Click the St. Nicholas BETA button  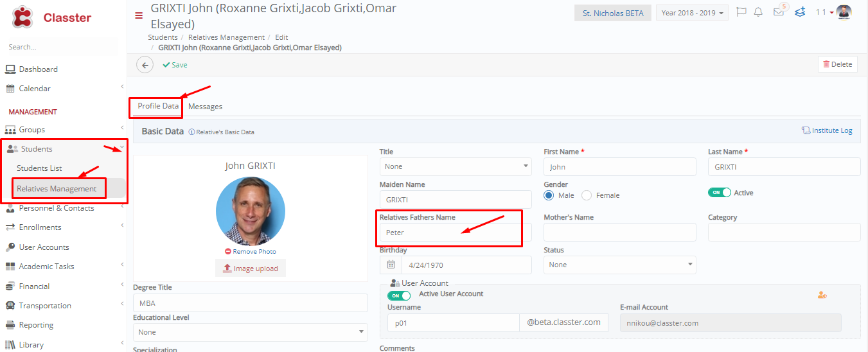pos(613,13)
